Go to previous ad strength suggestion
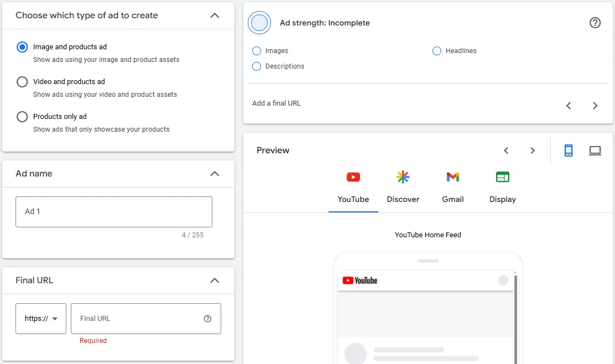This screenshot has height=364, width=615. pyautogui.click(x=569, y=106)
